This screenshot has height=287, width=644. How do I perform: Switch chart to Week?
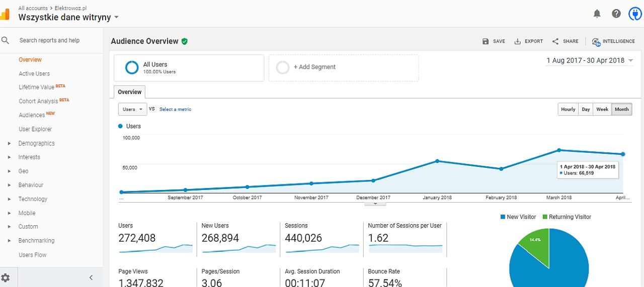(x=602, y=109)
